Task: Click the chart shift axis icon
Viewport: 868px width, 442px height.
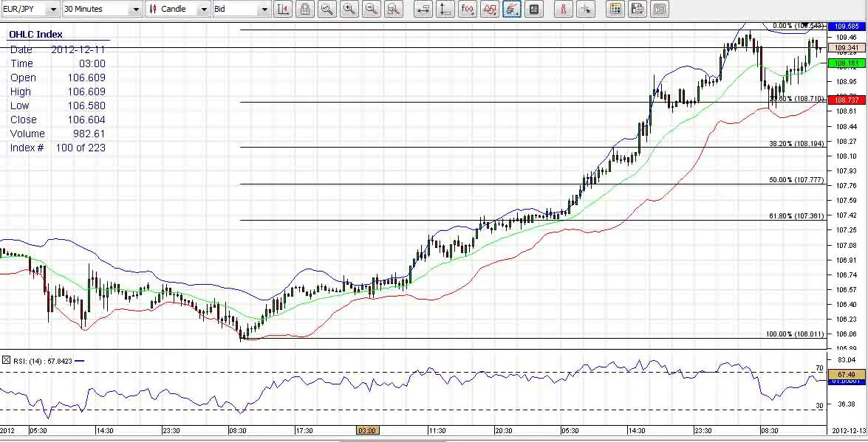Action: tap(283, 9)
